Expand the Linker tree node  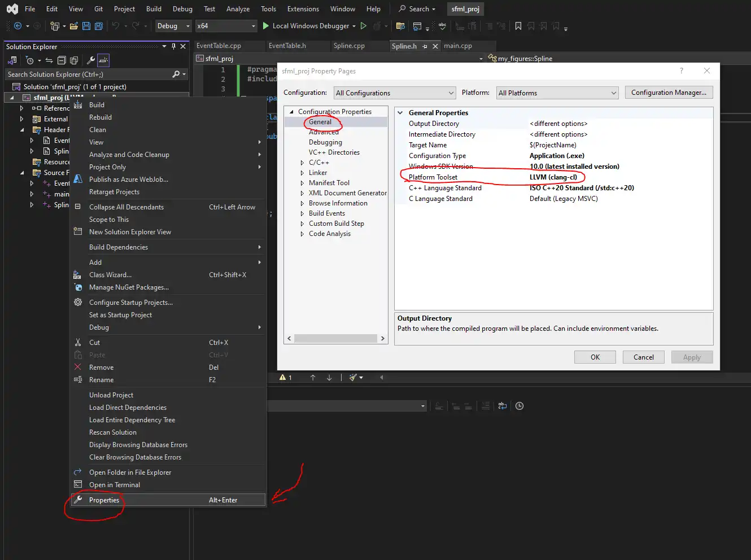(x=302, y=173)
